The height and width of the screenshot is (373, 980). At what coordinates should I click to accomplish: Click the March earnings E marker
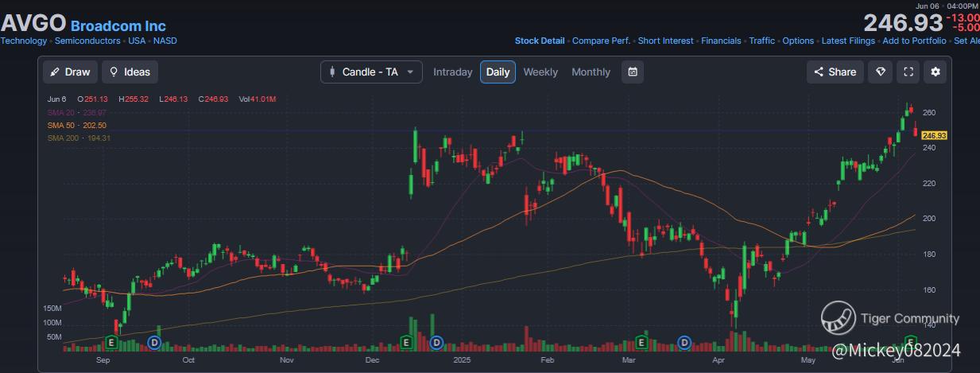point(641,343)
